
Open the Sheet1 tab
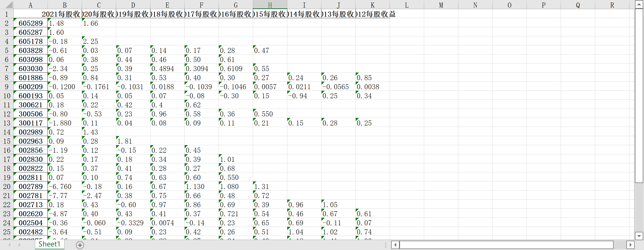[x=49, y=244]
